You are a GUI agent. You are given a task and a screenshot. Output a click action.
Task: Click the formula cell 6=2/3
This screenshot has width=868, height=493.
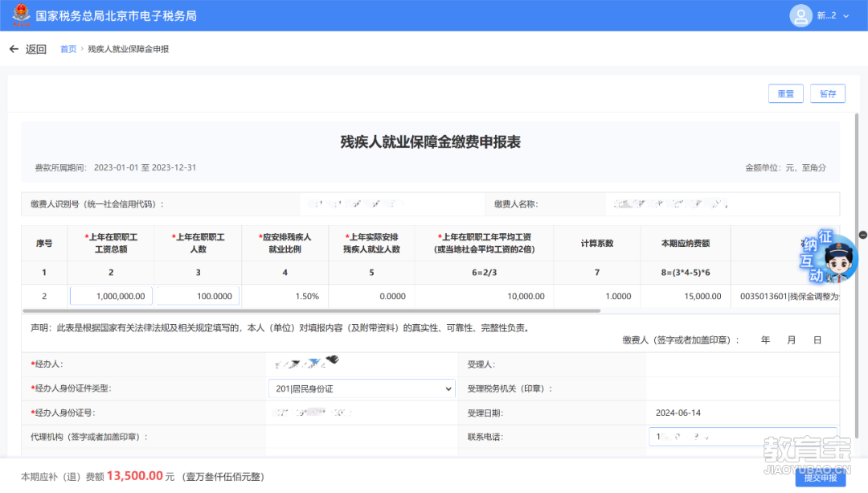484,273
